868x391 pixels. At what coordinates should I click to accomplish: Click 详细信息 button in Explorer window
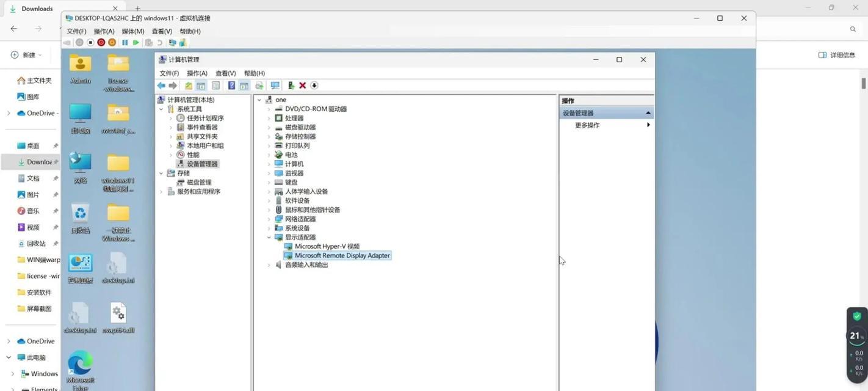(x=837, y=55)
